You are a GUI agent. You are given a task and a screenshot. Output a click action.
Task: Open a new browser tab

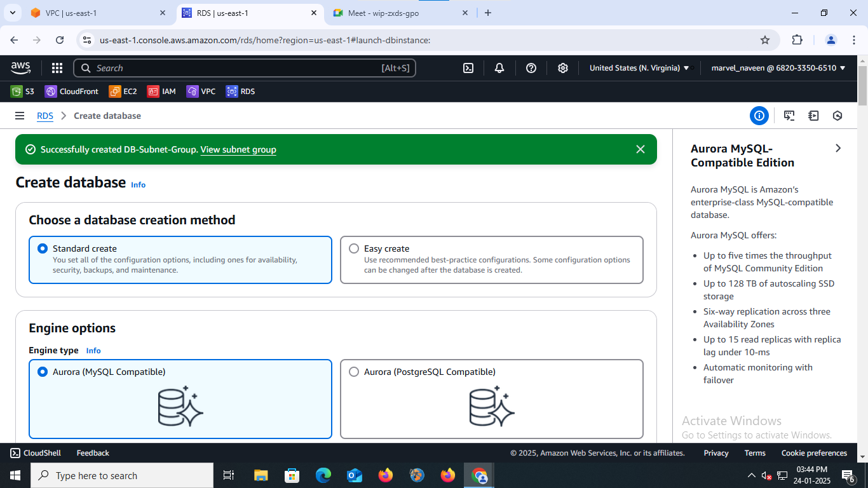coord(488,13)
